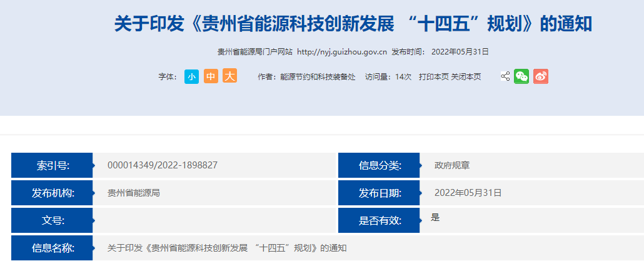
Task: Select the 发布机构 label cell
Action: click(x=53, y=193)
